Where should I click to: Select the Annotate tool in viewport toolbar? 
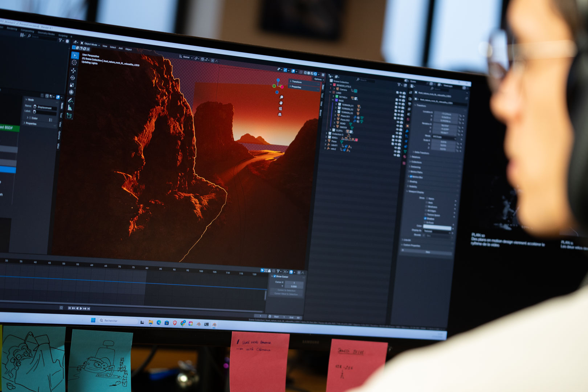pos(70,100)
